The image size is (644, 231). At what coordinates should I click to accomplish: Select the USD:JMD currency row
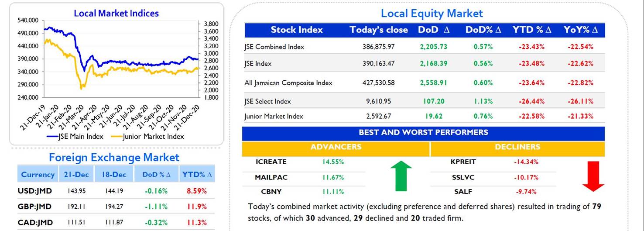[x=116, y=191]
